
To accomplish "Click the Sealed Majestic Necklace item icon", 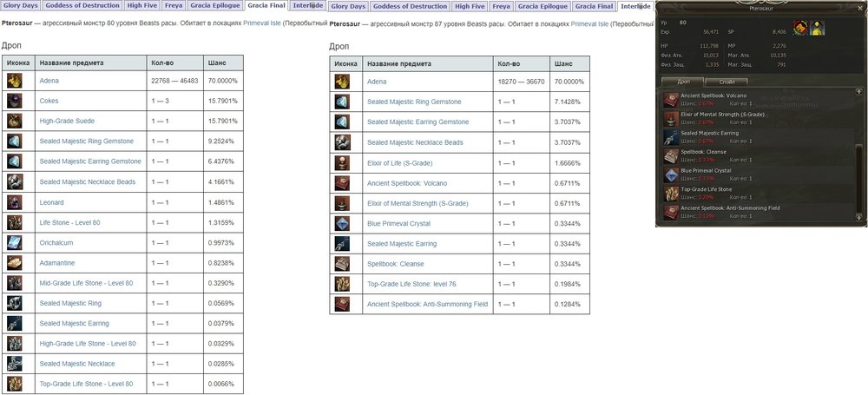I will tap(15, 363).
